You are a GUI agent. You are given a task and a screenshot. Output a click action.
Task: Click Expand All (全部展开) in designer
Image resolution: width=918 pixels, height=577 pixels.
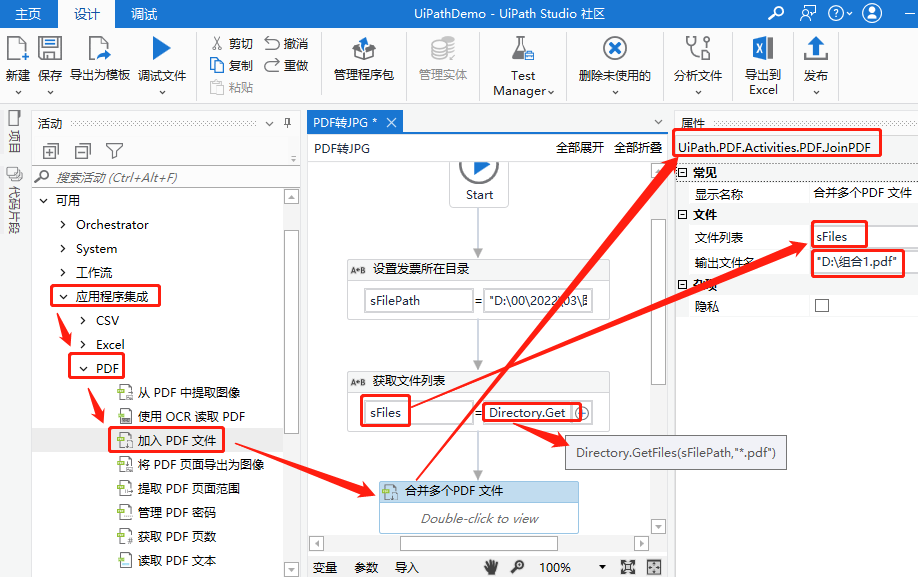point(580,148)
